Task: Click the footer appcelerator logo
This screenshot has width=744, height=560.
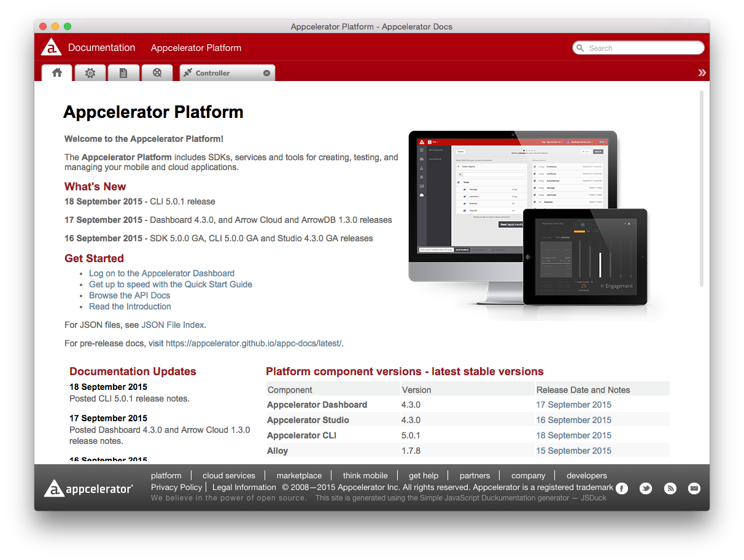Action: tap(88, 489)
